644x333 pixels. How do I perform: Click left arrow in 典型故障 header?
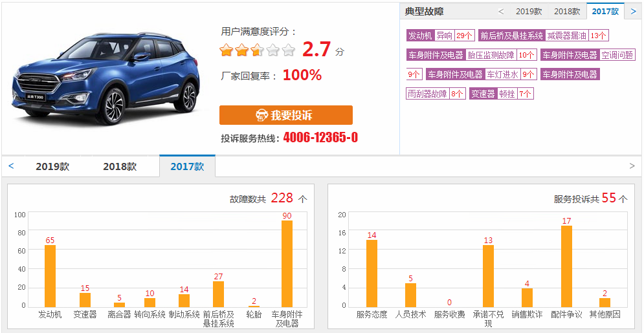(501, 11)
